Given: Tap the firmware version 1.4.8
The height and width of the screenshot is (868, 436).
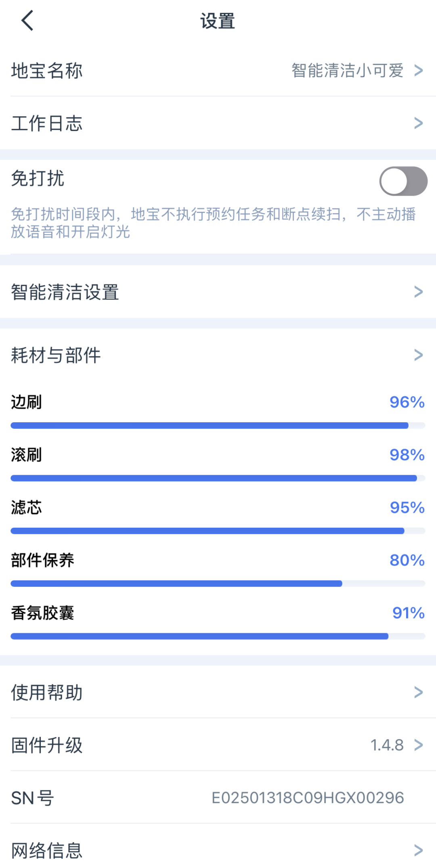Looking at the screenshot, I should click(x=387, y=745).
